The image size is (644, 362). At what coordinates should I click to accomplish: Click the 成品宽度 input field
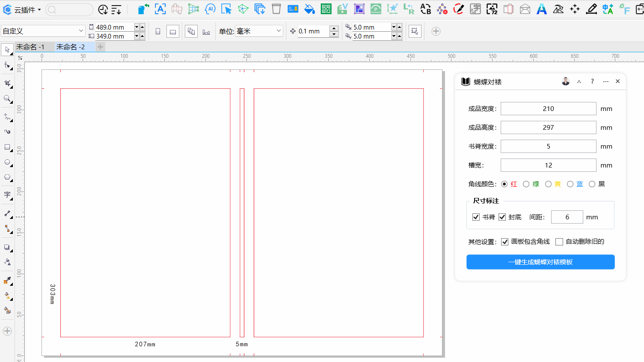[x=548, y=109]
